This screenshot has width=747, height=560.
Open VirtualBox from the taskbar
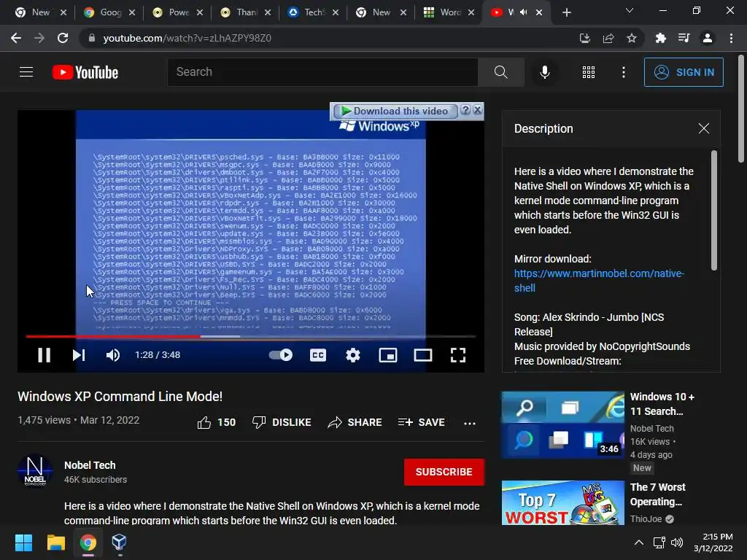click(x=119, y=542)
